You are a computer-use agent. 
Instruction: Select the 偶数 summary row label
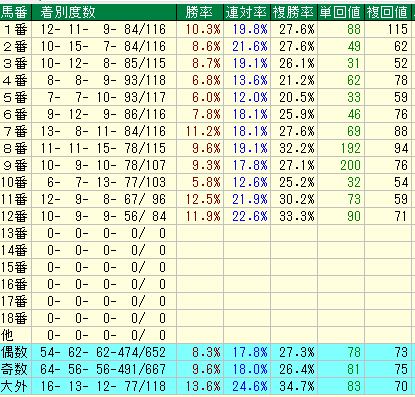(15, 353)
